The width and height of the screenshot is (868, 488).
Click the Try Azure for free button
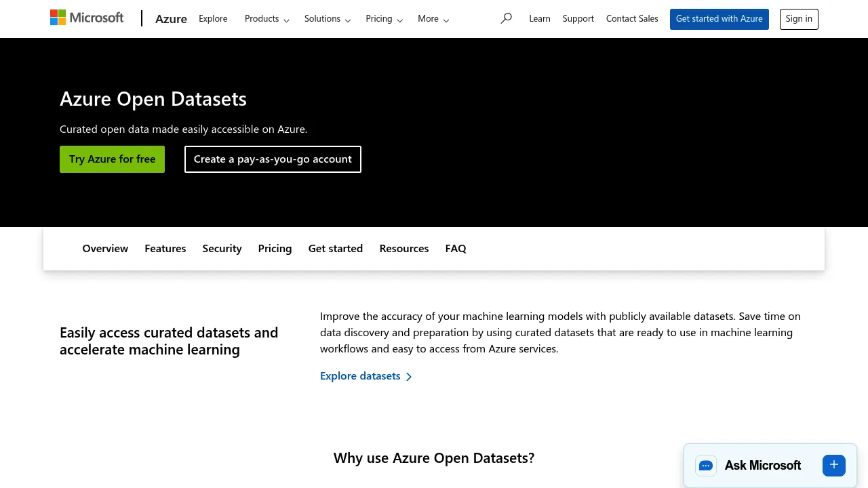click(112, 159)
